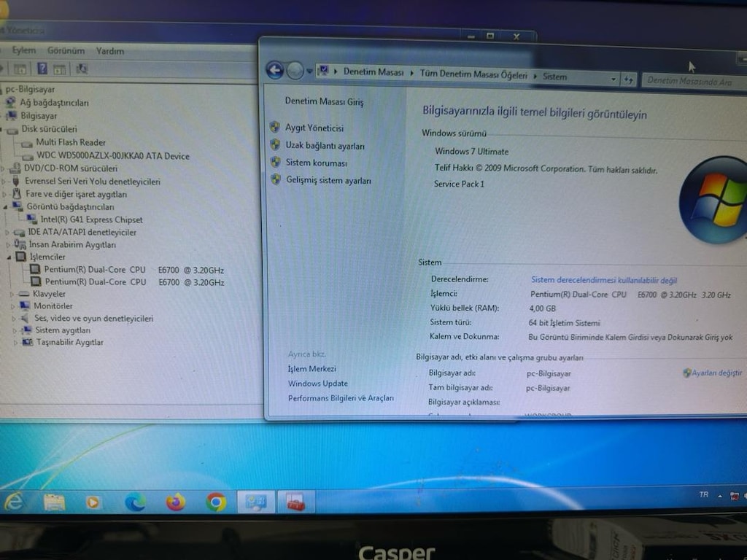Open Windows Media Player from taskbar
Image resolution: width=747 pixels, height=560 pixels.
pyautogui.click(x=93, y=502)
